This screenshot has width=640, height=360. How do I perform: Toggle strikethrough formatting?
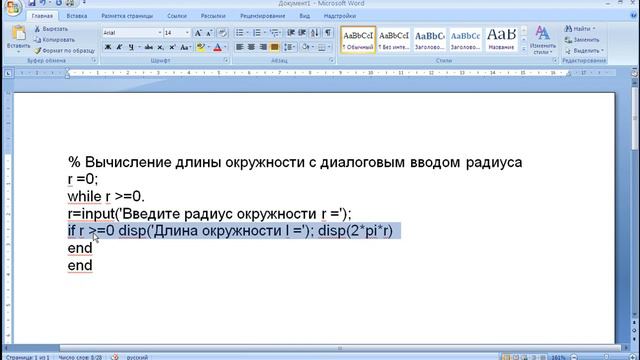[149, 47]
